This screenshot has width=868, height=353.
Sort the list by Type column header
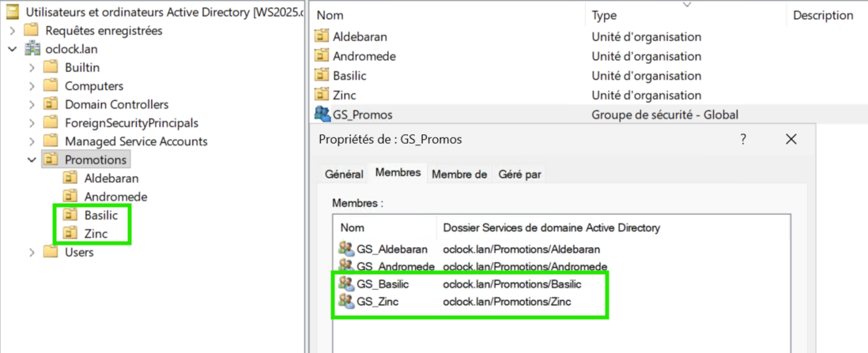coord(604,15)
